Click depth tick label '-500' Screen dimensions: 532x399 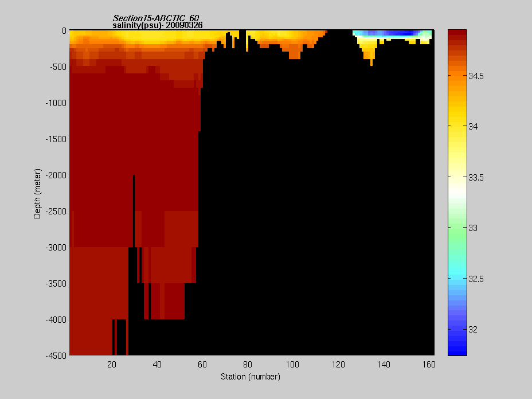click(x=58, y=67)
